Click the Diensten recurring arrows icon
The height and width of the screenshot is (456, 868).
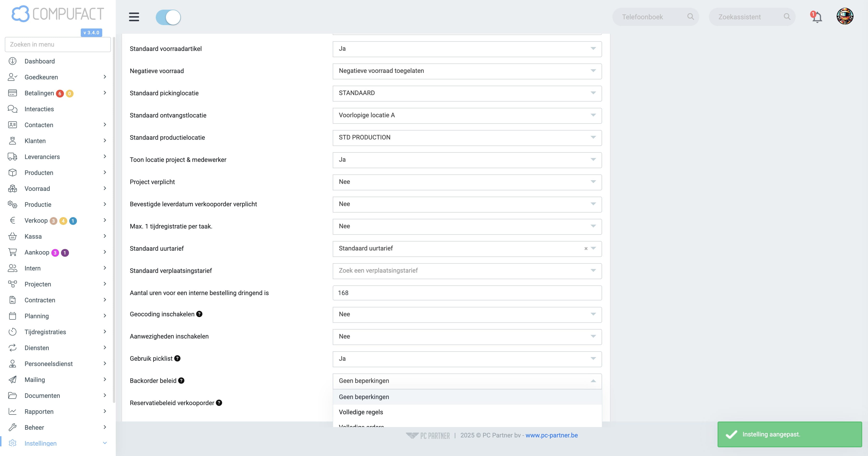(13, 348)
